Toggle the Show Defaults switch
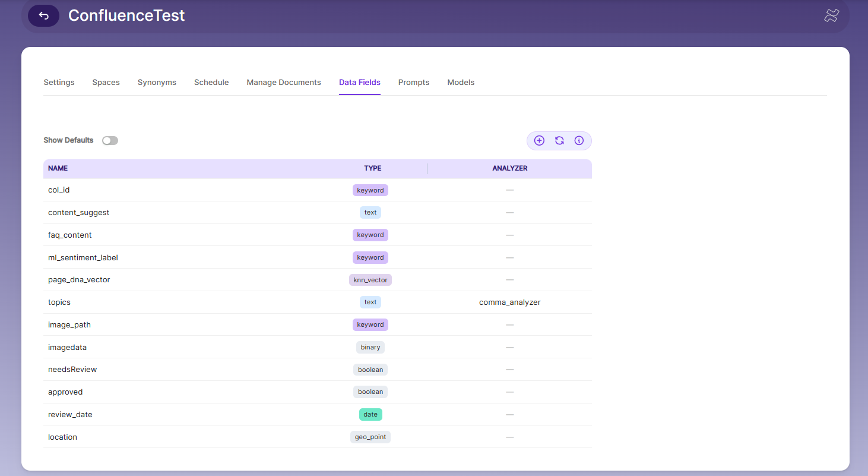Image resolution: width=868 pixels, height=476 pixels. point(110,141)
